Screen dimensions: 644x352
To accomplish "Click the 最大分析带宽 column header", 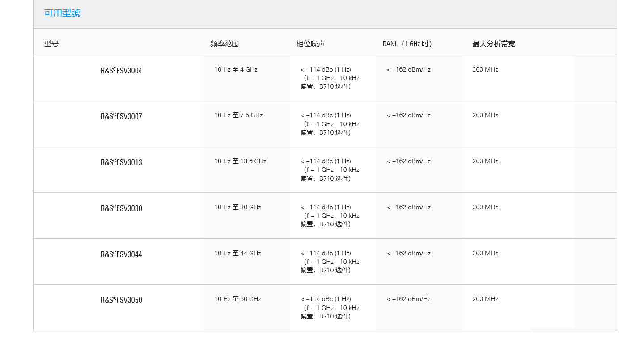I will [x=494, y=44].
